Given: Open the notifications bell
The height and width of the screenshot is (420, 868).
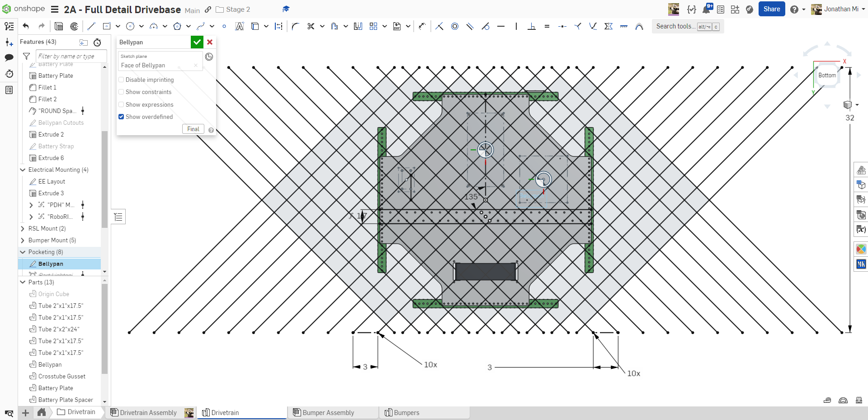Looking at the screenshot, I should click(706, 9).
